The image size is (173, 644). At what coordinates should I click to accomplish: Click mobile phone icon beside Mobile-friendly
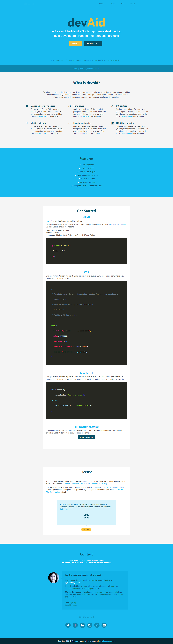[x=26, y=123]
